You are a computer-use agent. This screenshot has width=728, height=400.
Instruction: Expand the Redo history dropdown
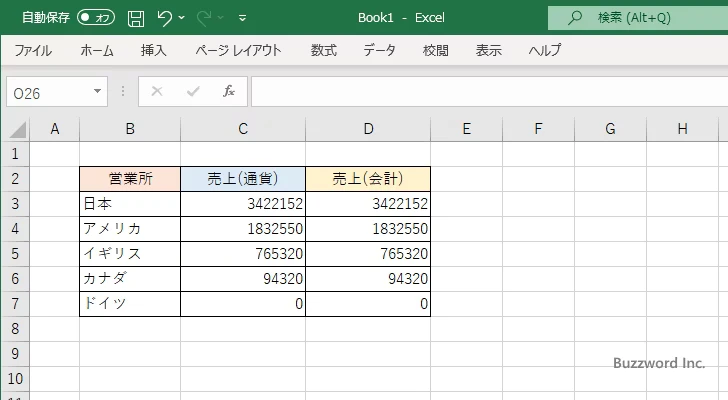[221, 18]
